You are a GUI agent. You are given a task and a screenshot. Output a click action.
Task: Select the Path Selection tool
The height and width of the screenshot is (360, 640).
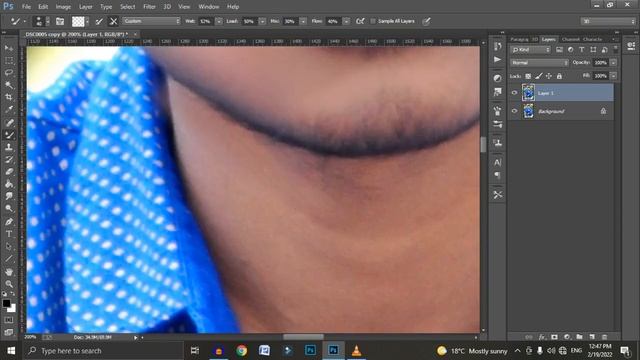point(9,247)
